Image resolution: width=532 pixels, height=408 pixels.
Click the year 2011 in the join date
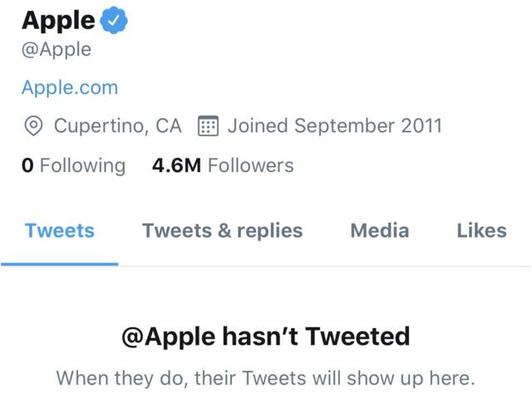pyautogui.click(x=420, y=126)
